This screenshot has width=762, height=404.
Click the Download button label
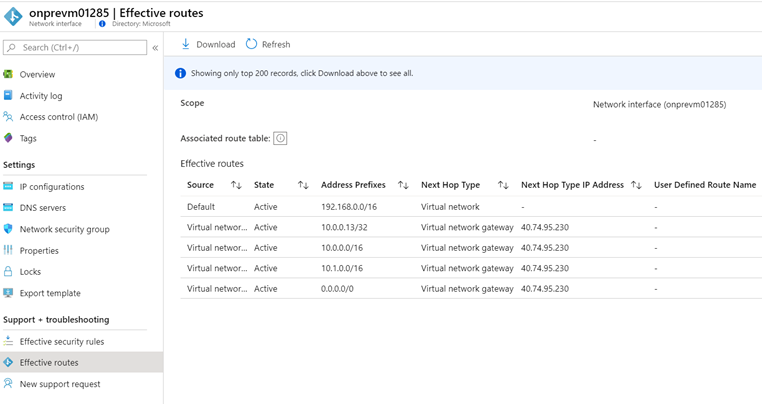[216, 44]
